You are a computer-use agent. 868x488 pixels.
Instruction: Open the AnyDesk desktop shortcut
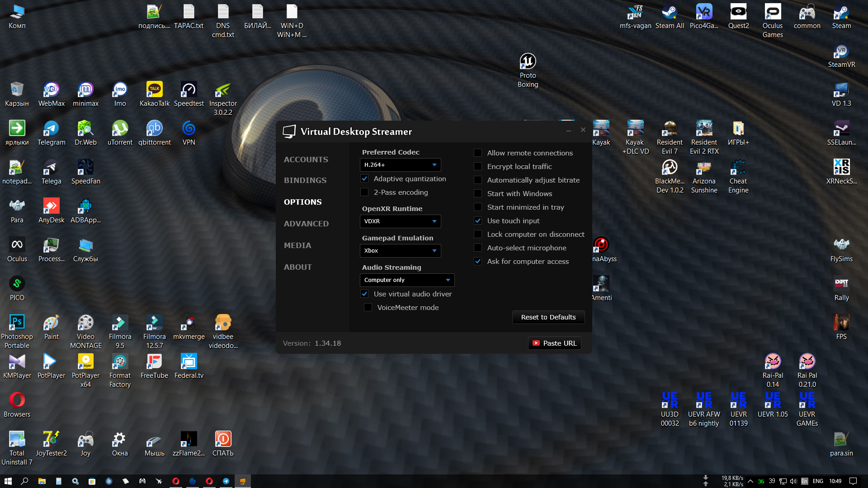[51, 211]
